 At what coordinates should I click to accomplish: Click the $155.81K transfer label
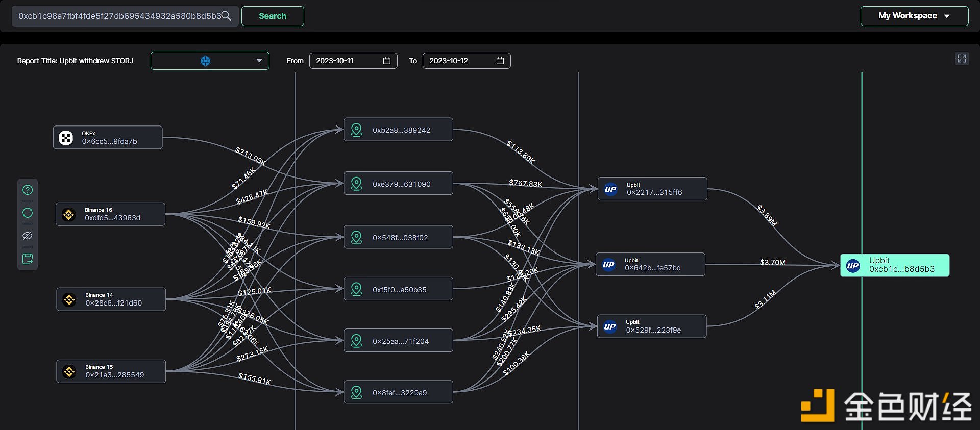(x=255, y=379)
